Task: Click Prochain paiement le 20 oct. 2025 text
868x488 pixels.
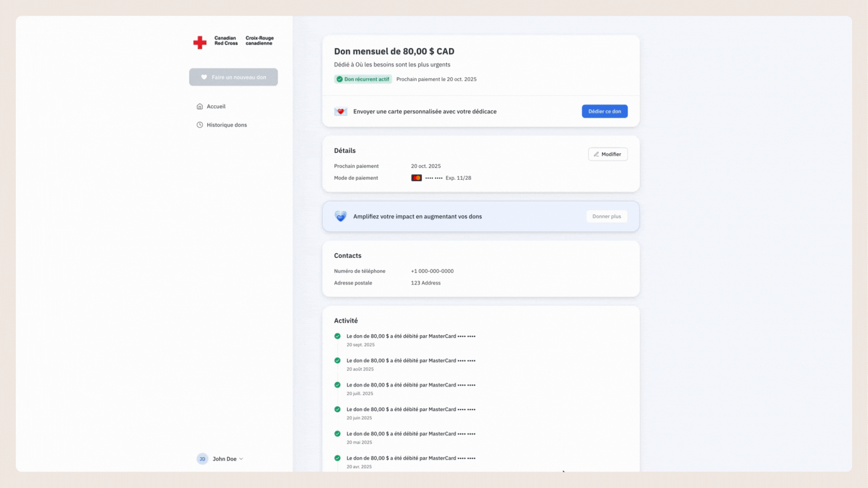Action: (x=436, y=79)
